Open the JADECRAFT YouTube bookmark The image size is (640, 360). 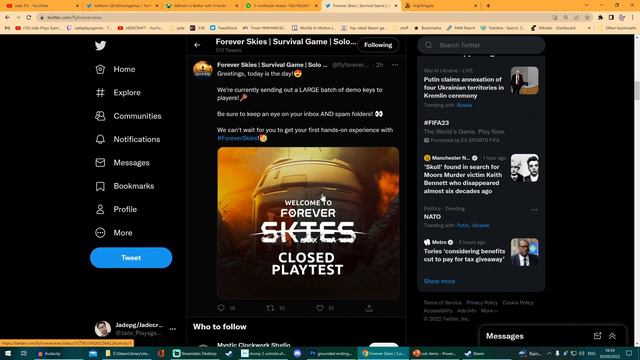140,28
